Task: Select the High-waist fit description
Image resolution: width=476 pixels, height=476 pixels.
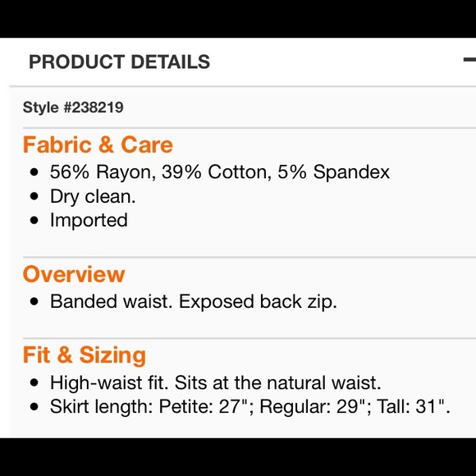Action: 216,382
